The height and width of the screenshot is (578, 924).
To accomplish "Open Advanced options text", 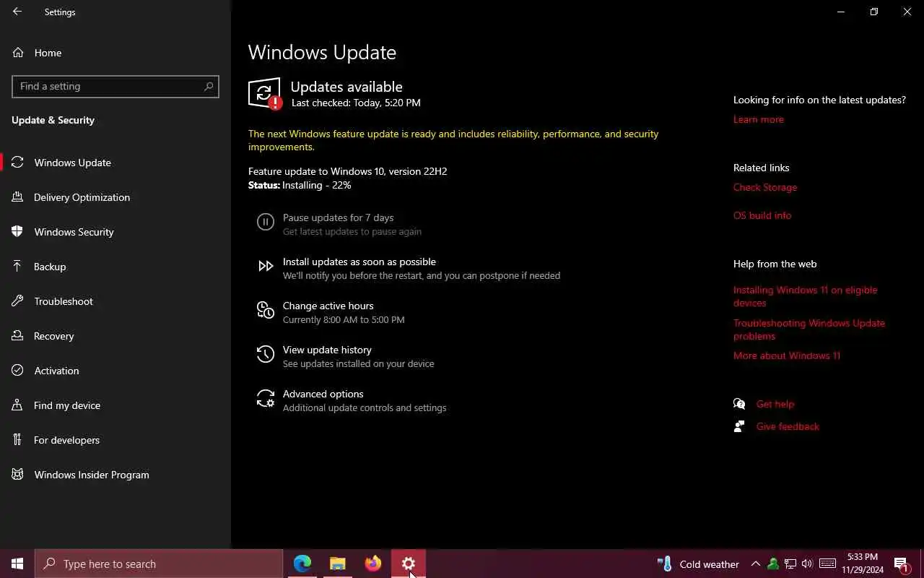I will (x=323, y=394).
